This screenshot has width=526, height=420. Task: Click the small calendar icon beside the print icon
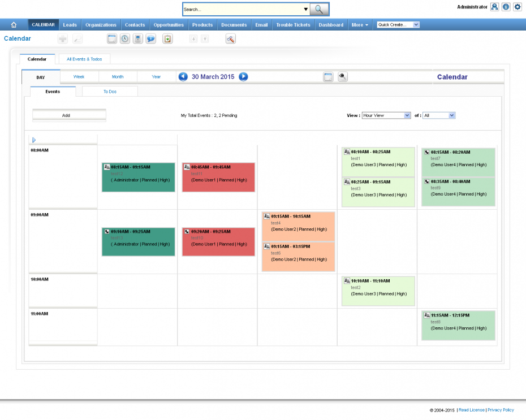click(x=328, y=76)
